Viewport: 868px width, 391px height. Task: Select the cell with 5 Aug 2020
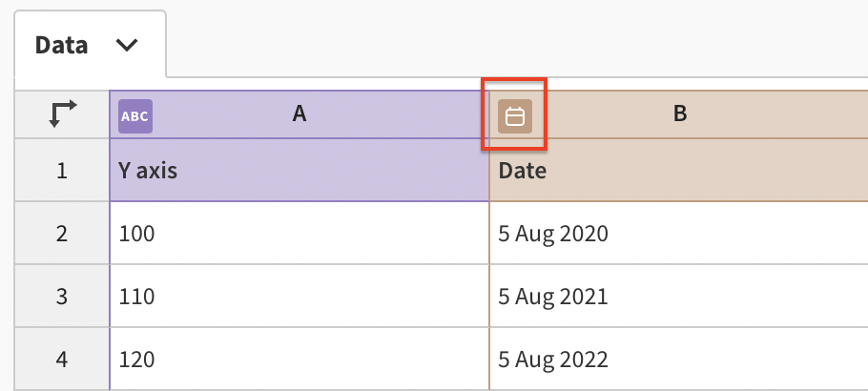[x=679, y=233]
